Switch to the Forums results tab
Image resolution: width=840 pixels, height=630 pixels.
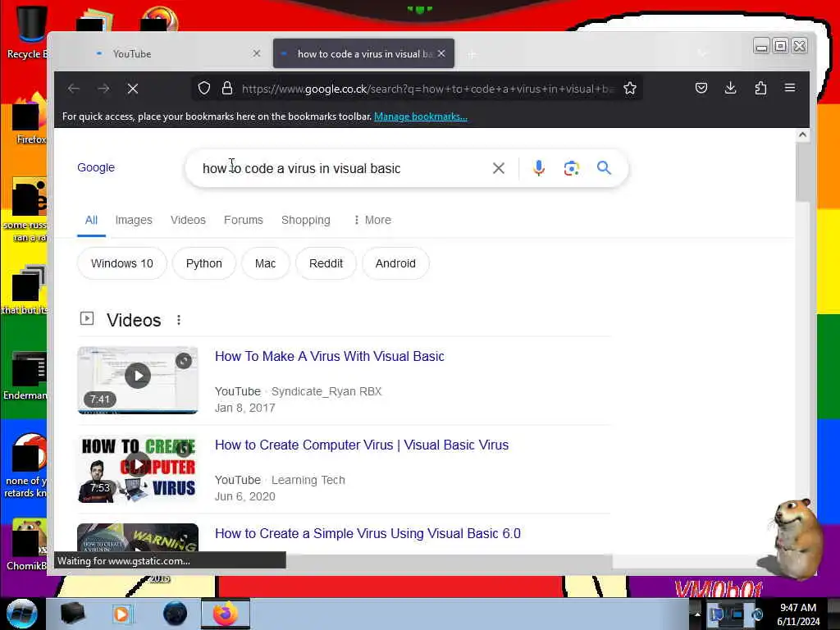tap(243, 220)
